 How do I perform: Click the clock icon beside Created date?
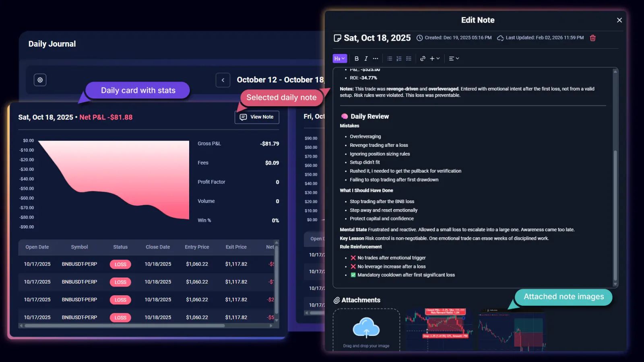point(419,37)
